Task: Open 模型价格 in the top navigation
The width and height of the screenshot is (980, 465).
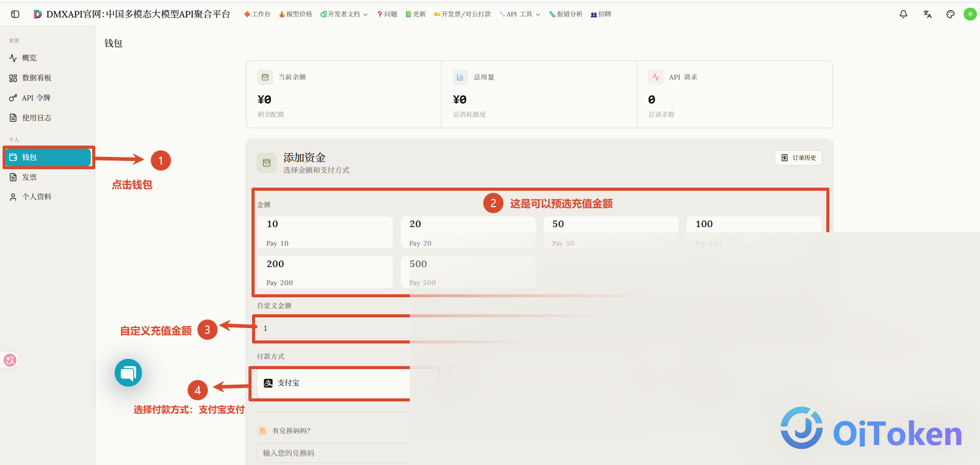Action: point(296,14)
